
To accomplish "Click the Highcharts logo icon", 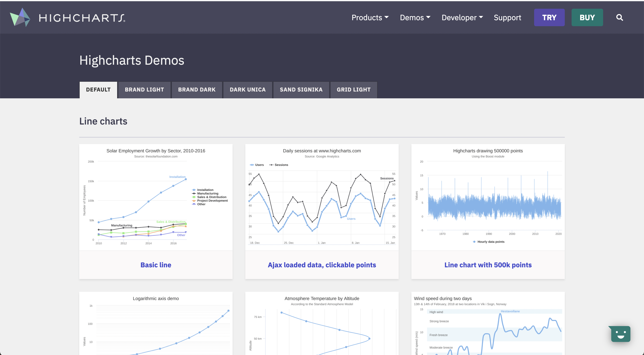I will point(20,17).
